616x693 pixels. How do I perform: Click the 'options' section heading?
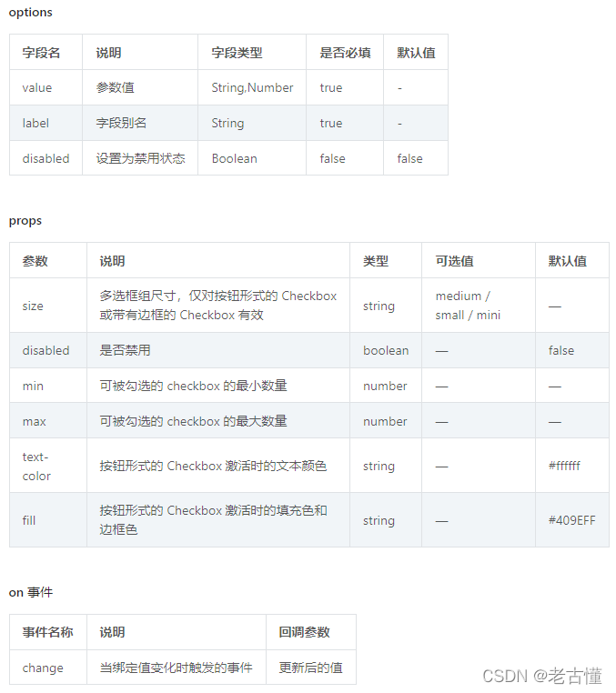pyautogui.click(x=31, y=13)
